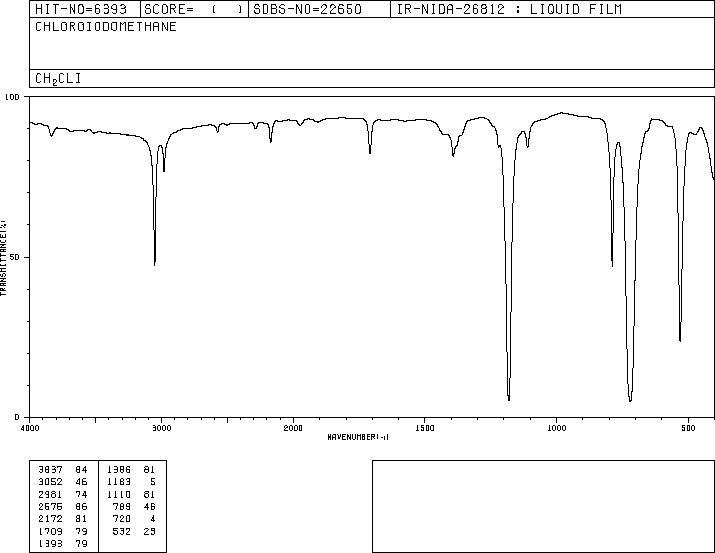Image resolution: width=715 pixels, height=553 pixels.
Task: Click transmittance 5 in the 1183 row
Action: [153, 482]
